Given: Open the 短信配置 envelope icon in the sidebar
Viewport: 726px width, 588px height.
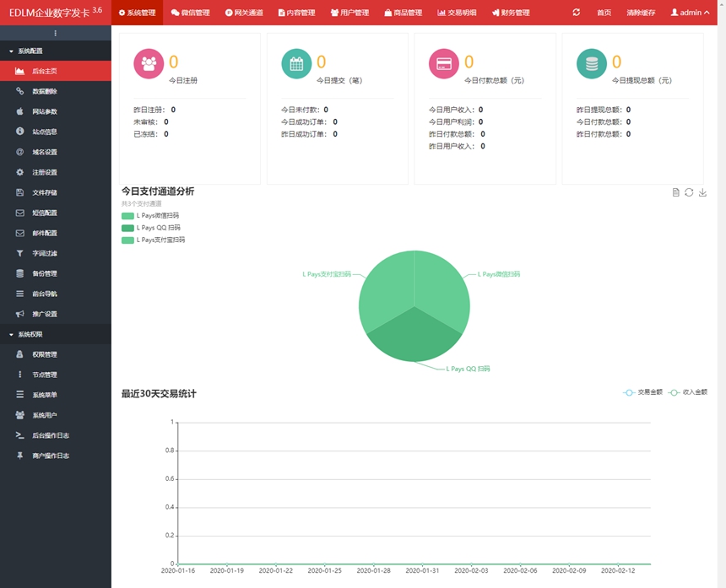Looking at the screenshot, I should (19, 213).
